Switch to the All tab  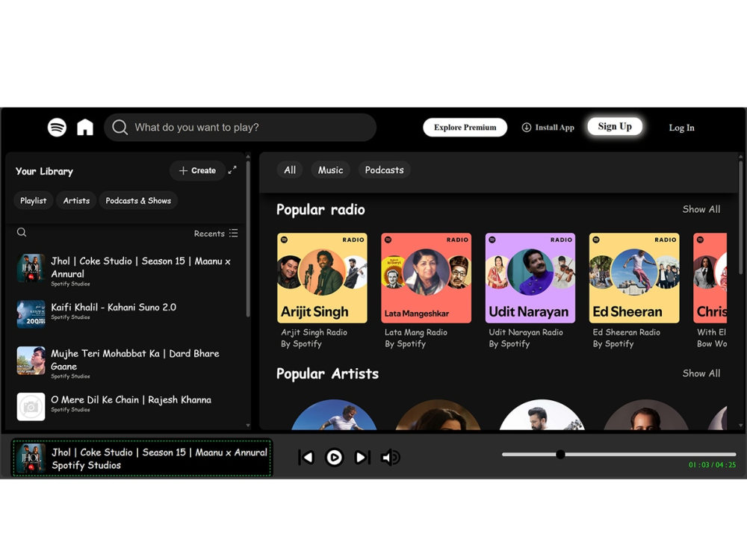point(290,170)
